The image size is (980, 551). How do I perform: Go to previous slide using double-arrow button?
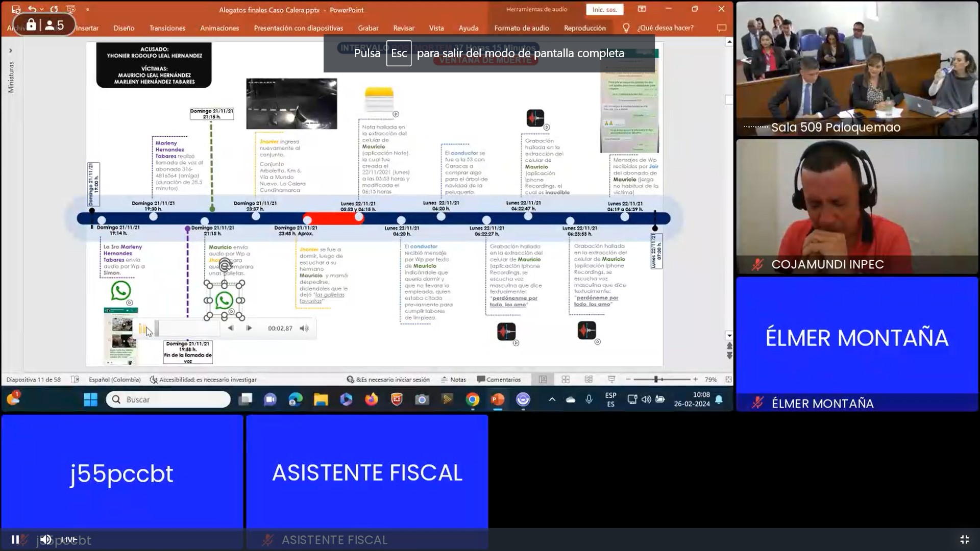[729, 346]
